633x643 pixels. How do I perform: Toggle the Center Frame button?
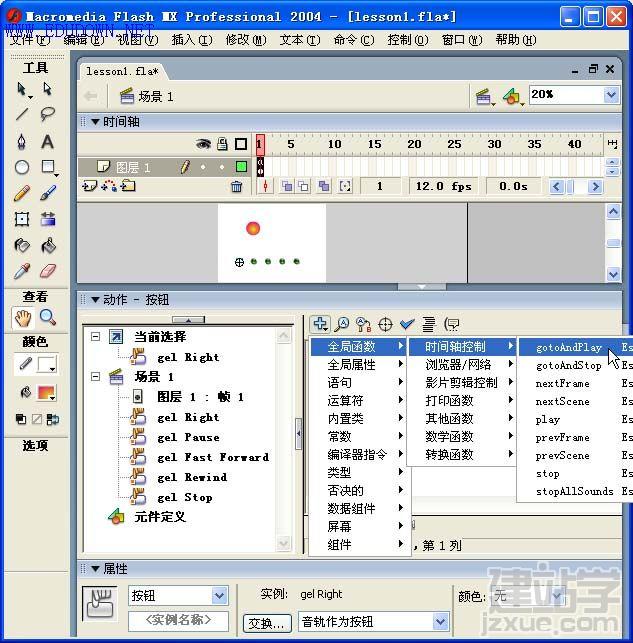pos(265,187)
